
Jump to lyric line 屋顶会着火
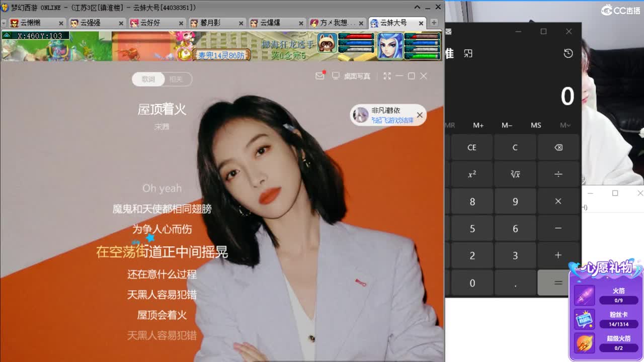[162, 315]
